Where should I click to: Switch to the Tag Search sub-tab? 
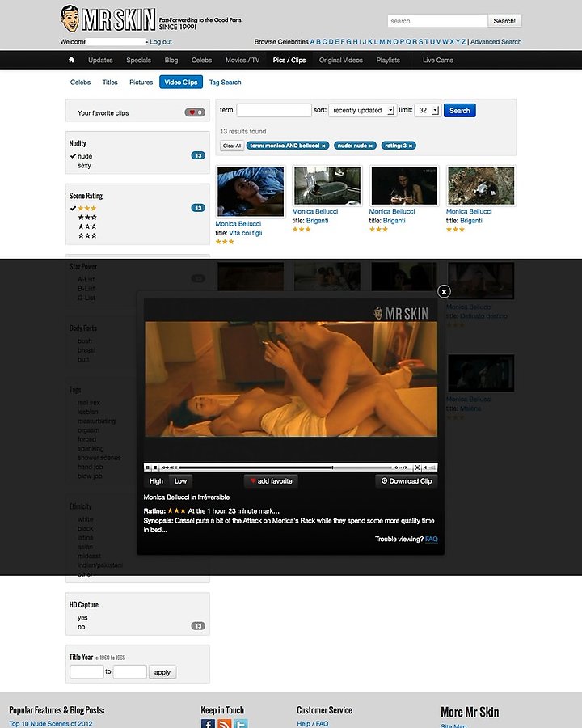pos(225,83)
